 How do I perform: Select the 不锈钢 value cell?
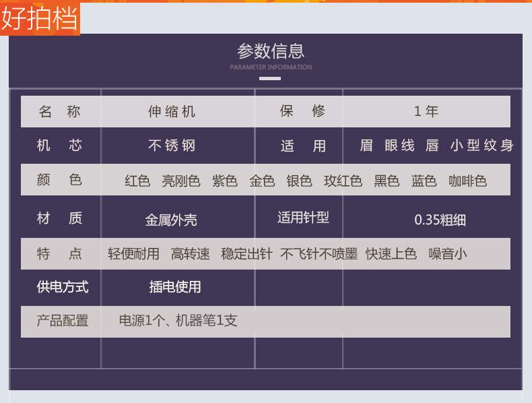[172, 146]
